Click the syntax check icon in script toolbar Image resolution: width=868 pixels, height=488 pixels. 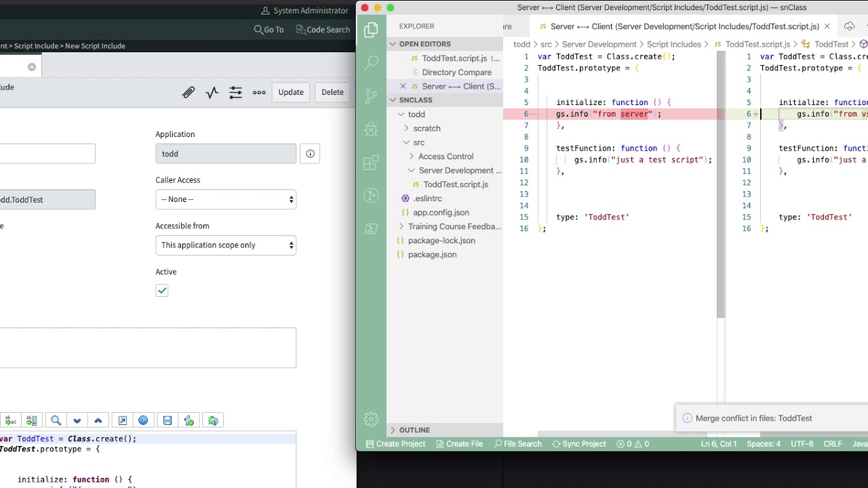click(x=189, y=421)
